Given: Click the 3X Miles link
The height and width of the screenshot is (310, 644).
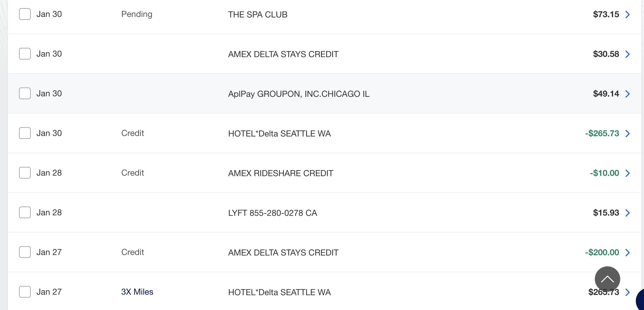Looking at the screenshot, I should [137, 292].
